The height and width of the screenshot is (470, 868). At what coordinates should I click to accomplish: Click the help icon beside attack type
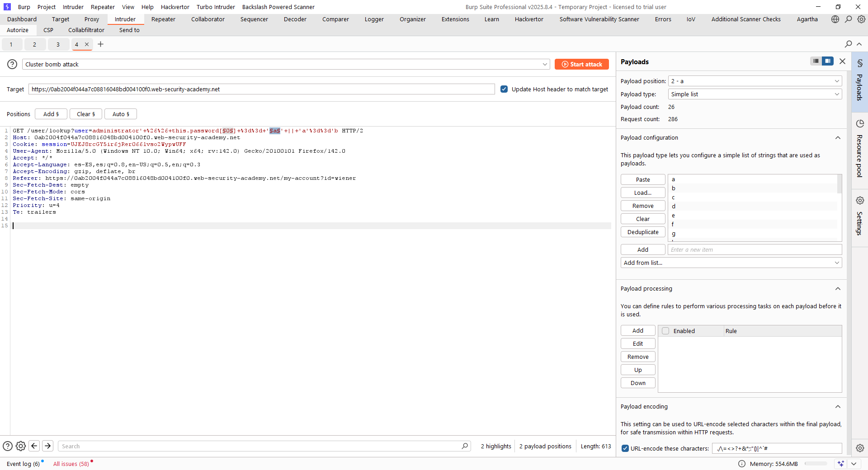(12, 64)
